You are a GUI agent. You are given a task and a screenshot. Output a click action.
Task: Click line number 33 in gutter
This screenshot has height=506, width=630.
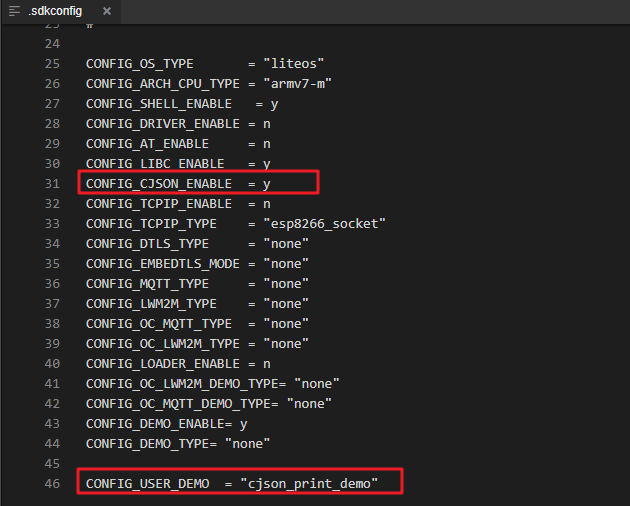(x=52, y=223)
